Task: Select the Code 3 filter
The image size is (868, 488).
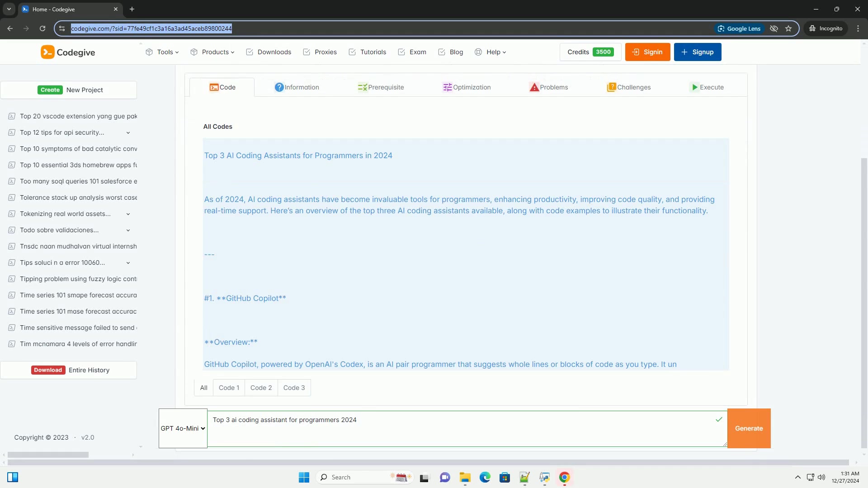Action: tap(294, 388)
